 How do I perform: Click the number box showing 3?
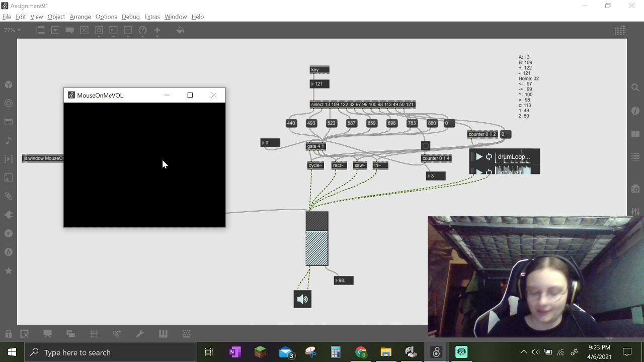coord(436,176)
